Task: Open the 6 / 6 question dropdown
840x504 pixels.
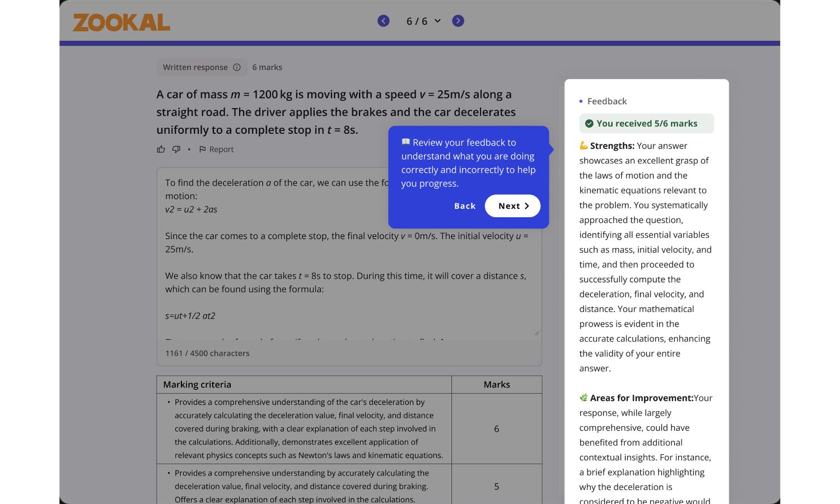Action: coord(423,21)
